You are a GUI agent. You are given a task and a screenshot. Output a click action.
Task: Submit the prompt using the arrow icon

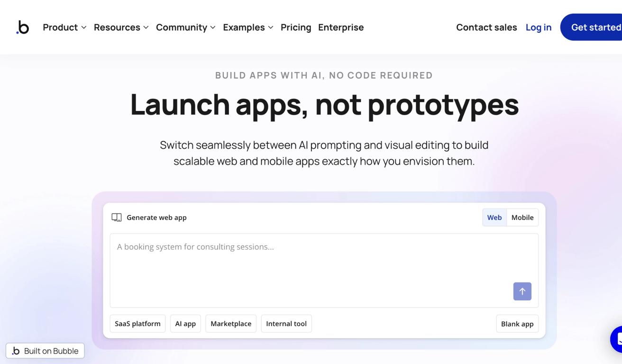[x=522, y=291]
